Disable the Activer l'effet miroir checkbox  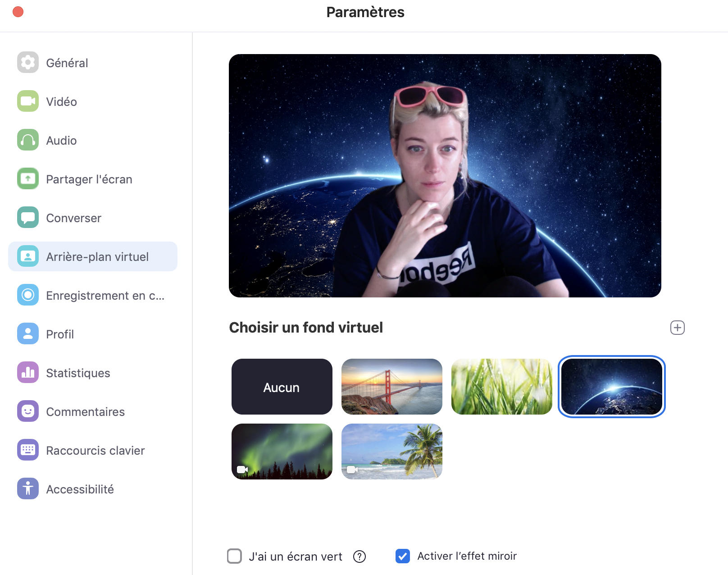[x=402, y=556]
